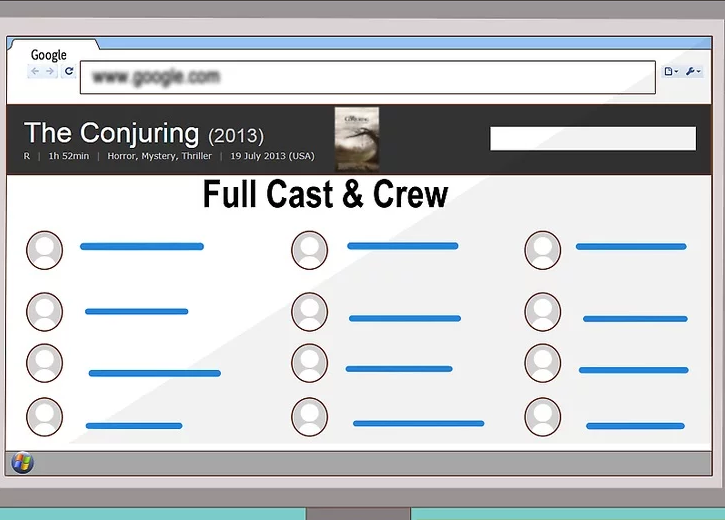Click bottom avatar in the left column
This screenshot has width=725, height=520.
point(44,417)
